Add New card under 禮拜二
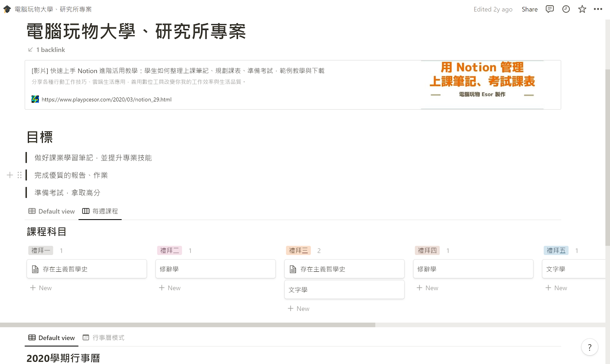Screen dimensions: 610x364 [170, 288]
